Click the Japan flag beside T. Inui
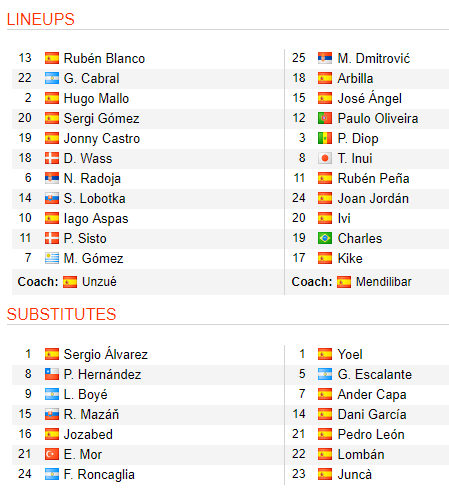 (x=325, y=158)
